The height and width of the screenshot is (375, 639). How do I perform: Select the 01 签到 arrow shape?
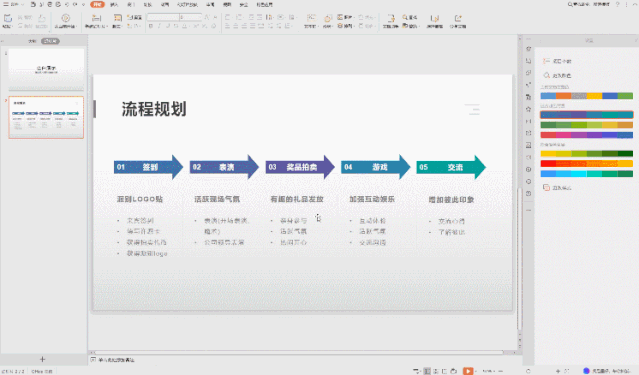coord(148,167)
